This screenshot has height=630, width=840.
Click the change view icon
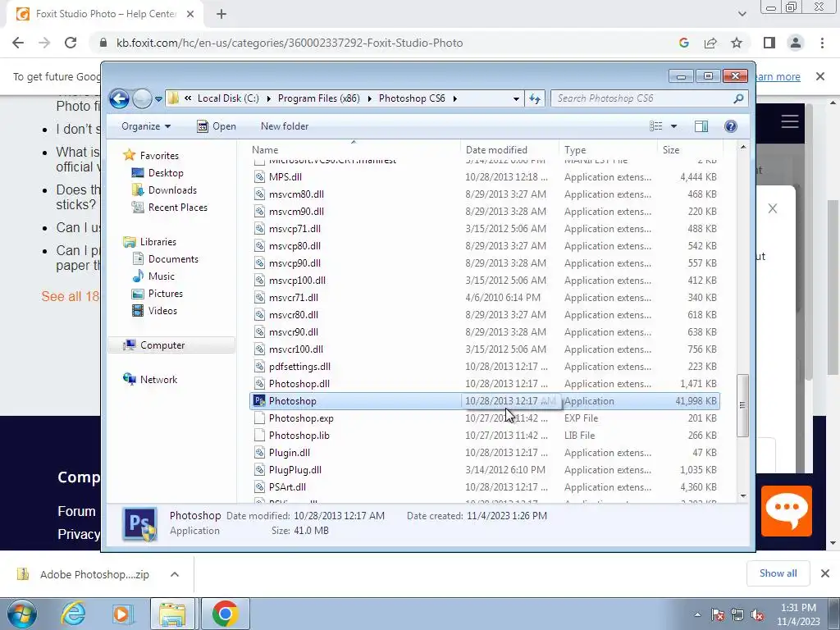(656, 126)
